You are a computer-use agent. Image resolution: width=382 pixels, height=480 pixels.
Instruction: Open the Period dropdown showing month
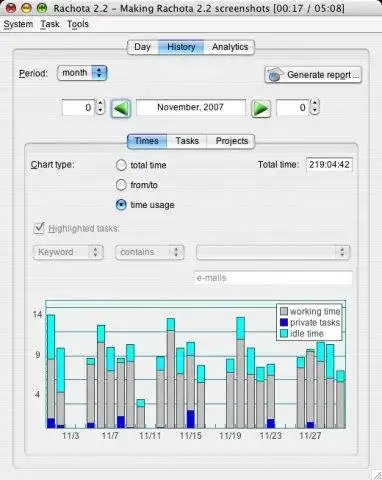82,73
